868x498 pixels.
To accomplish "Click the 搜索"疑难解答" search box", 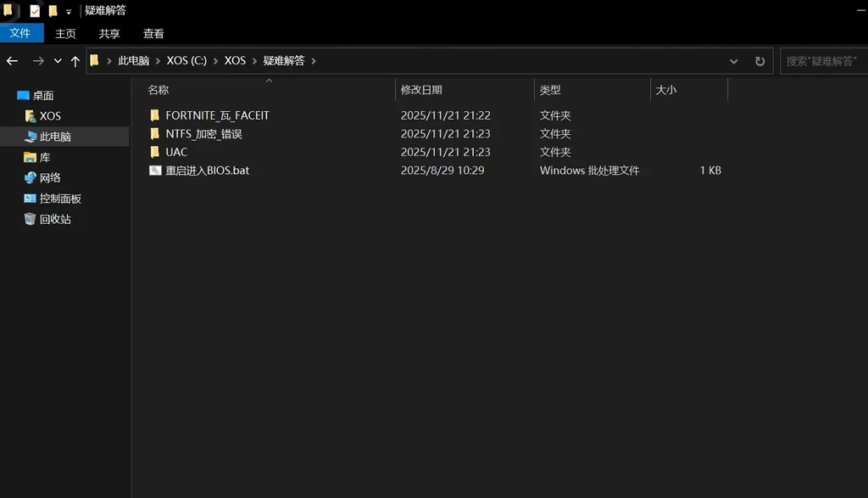I will point(821,61).
